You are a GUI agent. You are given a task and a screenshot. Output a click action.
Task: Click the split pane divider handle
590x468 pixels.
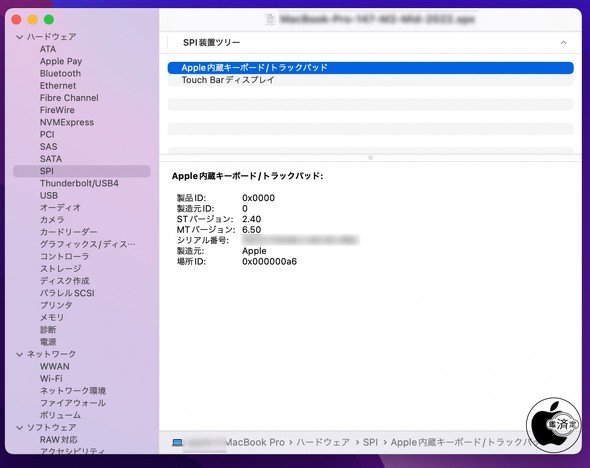(371, 158)
